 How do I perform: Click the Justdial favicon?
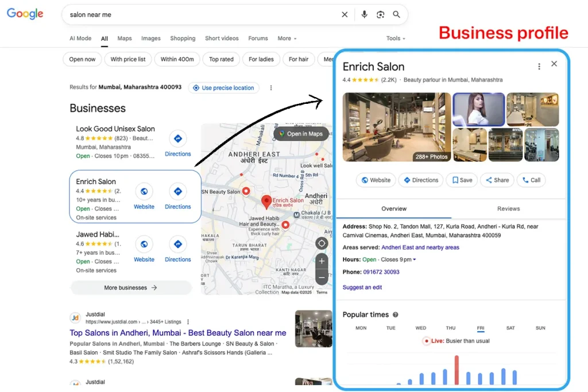(x=75, y=318)
